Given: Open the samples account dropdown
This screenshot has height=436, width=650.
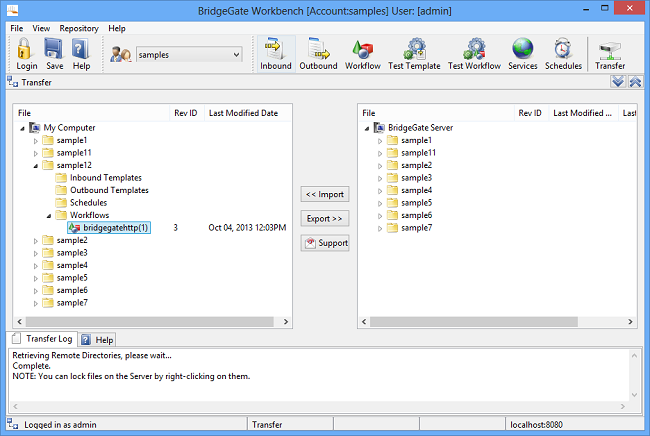Looking at the screenshot, I should [189, 54].
